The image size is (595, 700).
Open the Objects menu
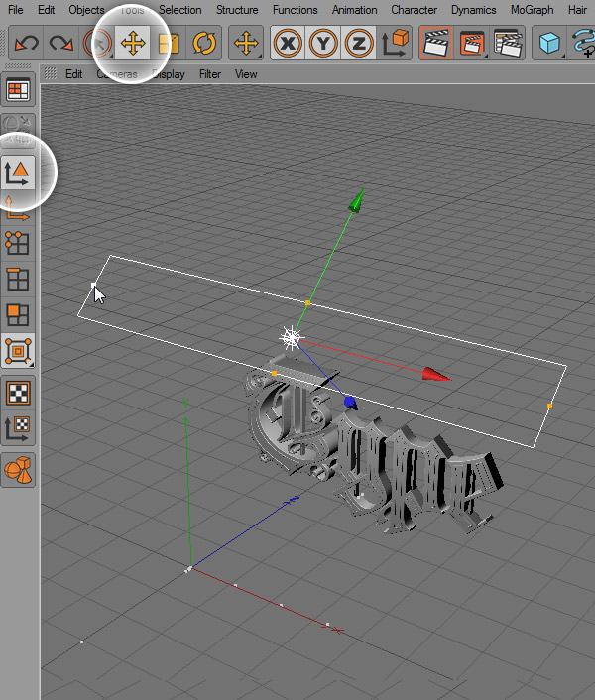tap(86, 10)
